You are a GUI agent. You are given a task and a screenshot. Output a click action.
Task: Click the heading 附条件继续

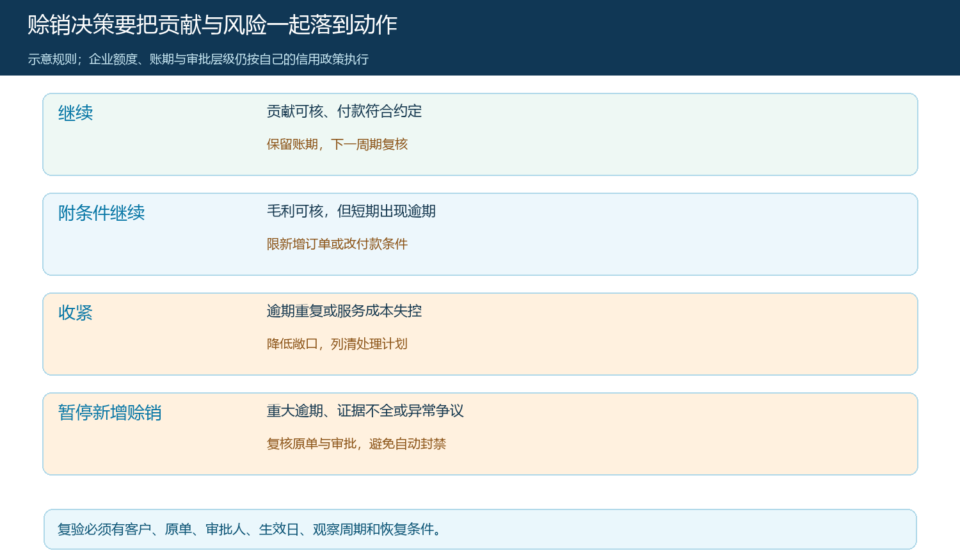click(x=101, y=212)
